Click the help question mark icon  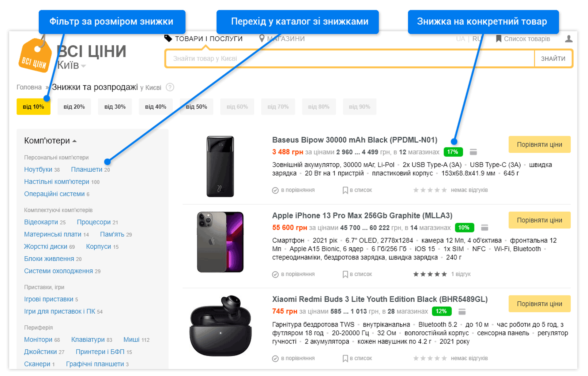pyautogui.click(x=170, y=87)
